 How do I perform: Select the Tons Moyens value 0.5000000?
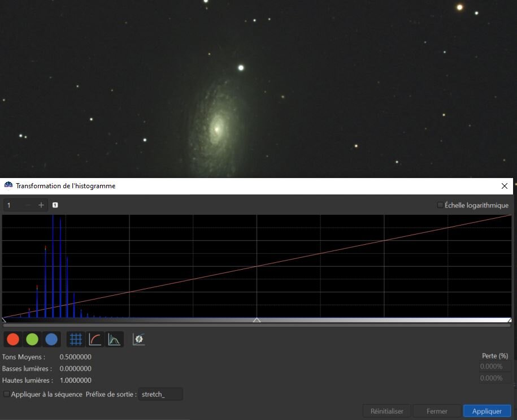[x=76, y=357]
